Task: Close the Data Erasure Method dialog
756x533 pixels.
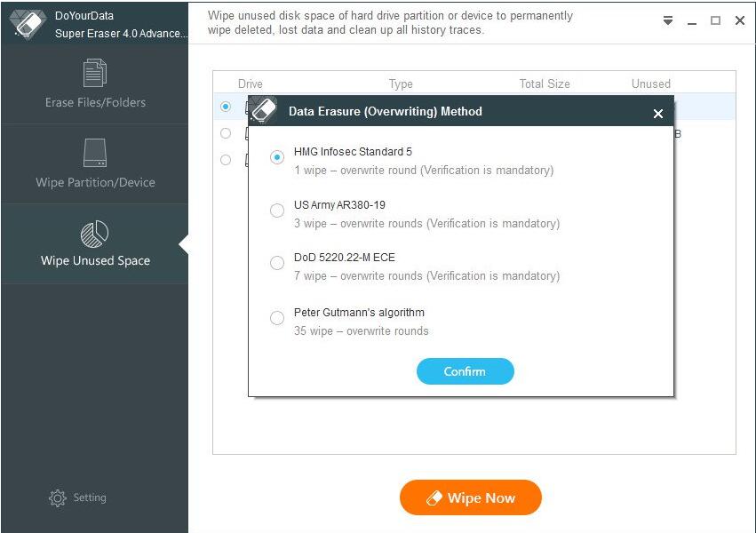Action: click(x=657, y=114)
